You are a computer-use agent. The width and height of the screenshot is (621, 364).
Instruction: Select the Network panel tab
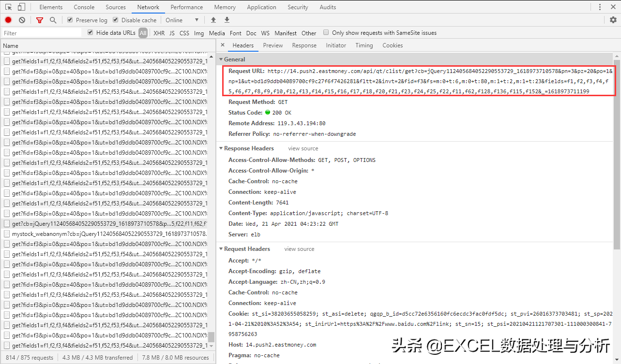[x=148, y=7]
